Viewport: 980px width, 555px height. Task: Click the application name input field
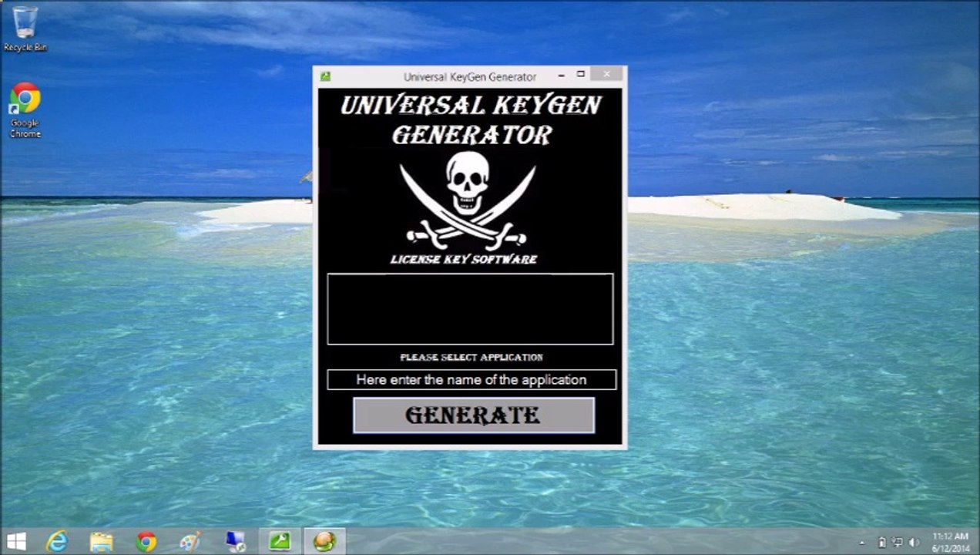[x=472, y=379]
